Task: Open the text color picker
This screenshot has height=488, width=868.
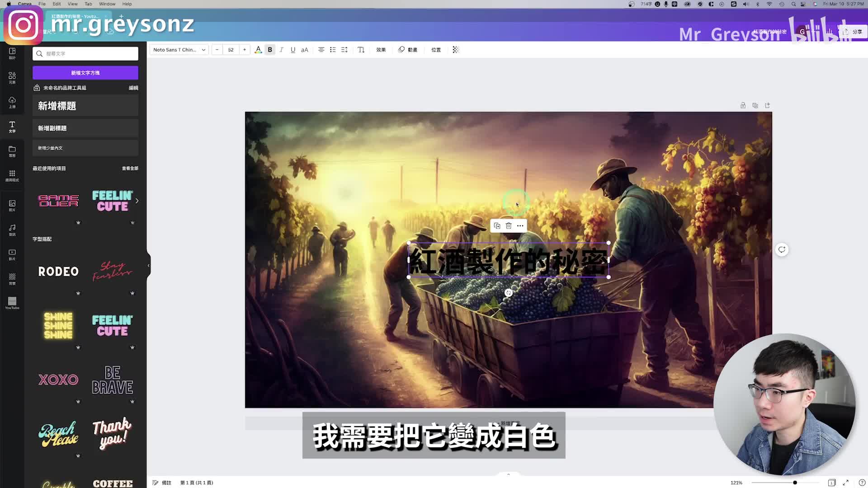Action: pos(258,50)
